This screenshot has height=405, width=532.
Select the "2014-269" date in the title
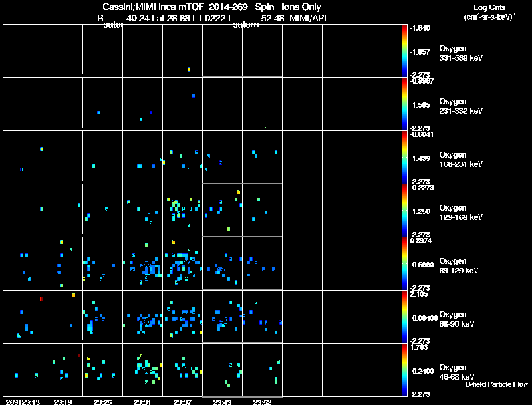coord(228,7)
